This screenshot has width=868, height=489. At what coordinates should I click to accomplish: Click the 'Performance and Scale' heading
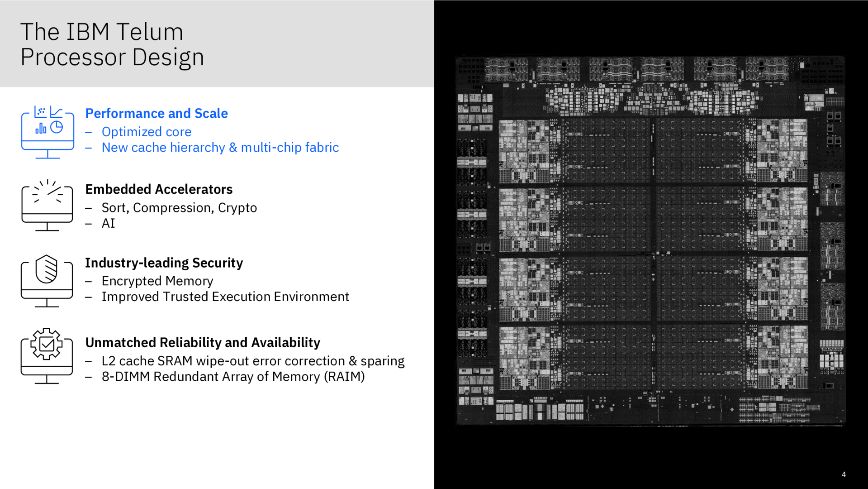(x=157, y=113)
